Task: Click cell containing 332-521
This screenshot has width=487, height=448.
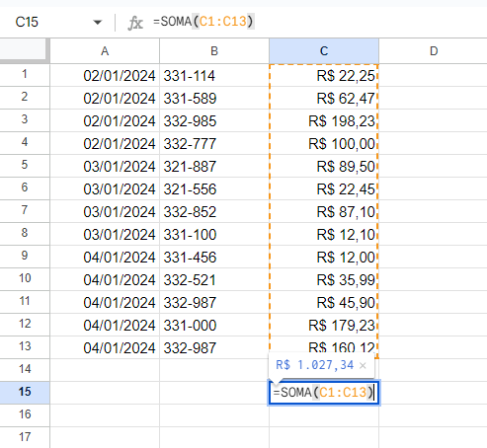Action: (x=214, y=279)
